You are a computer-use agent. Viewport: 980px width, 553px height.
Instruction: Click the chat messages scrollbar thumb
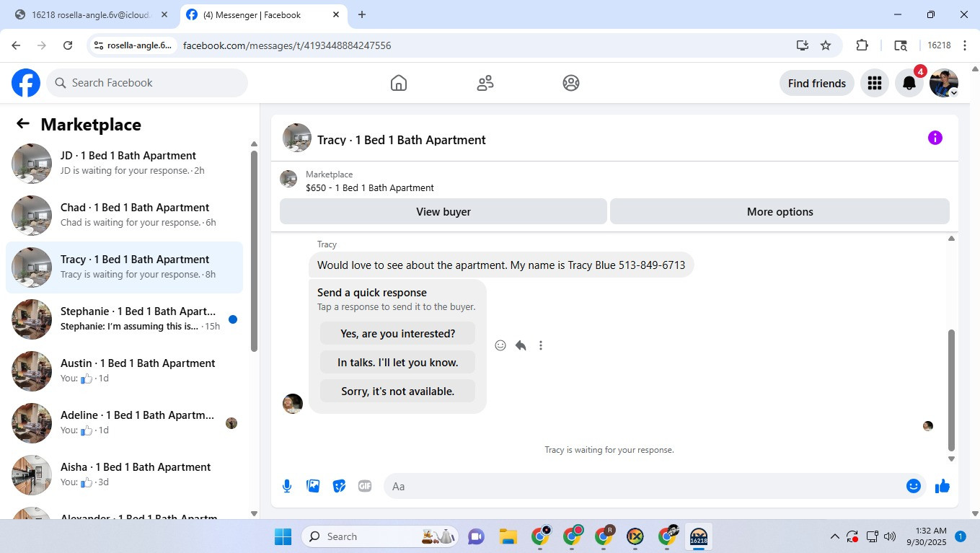[951, 390]
